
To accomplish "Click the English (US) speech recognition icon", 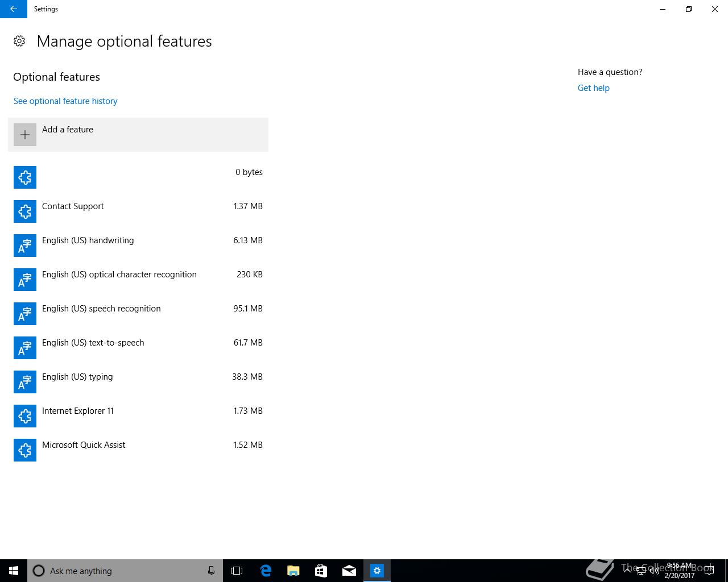I will [x=25, y=314].
